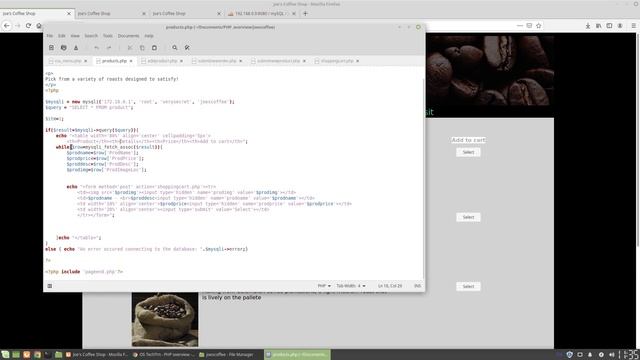Open the products.php editor taskbar entry

297,355
